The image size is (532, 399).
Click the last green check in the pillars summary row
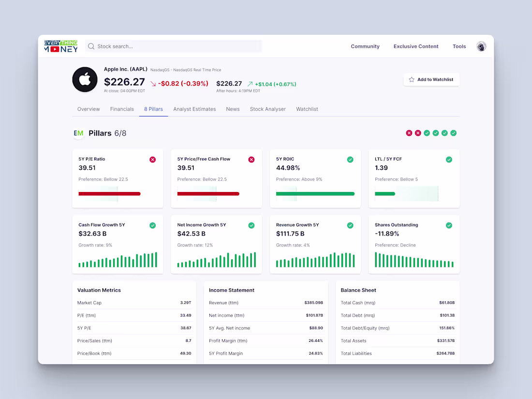click(x=453, y=133)
